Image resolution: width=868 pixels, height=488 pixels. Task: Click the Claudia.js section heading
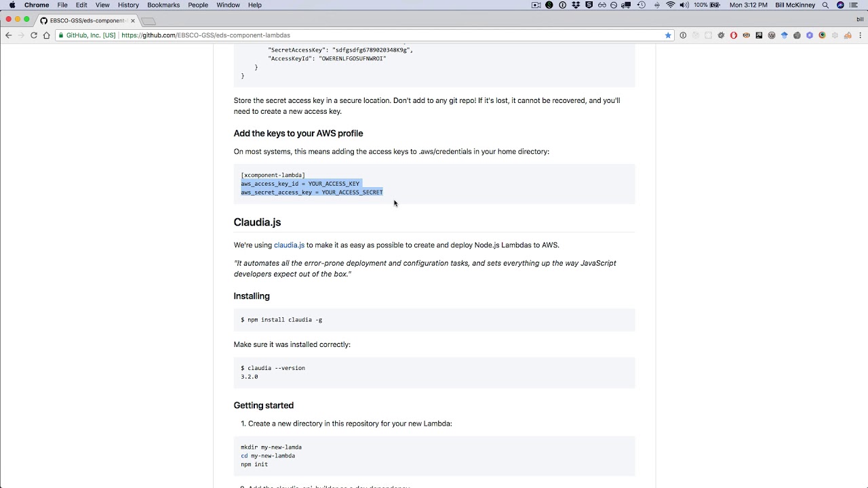[x=257, y=222]
